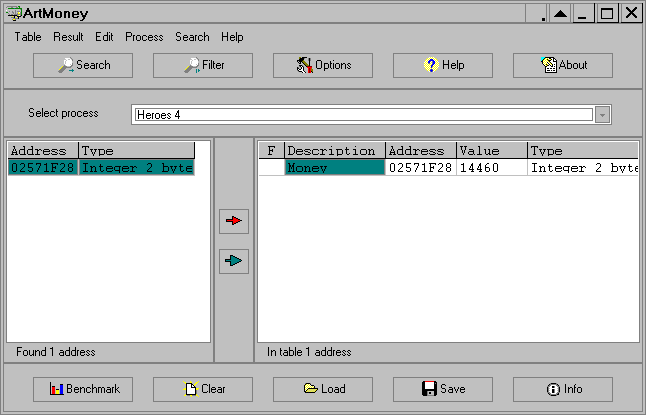Screen dimensions: 646x415
Task: Select Integer 2 byte in found list
Action: point(136,168)
